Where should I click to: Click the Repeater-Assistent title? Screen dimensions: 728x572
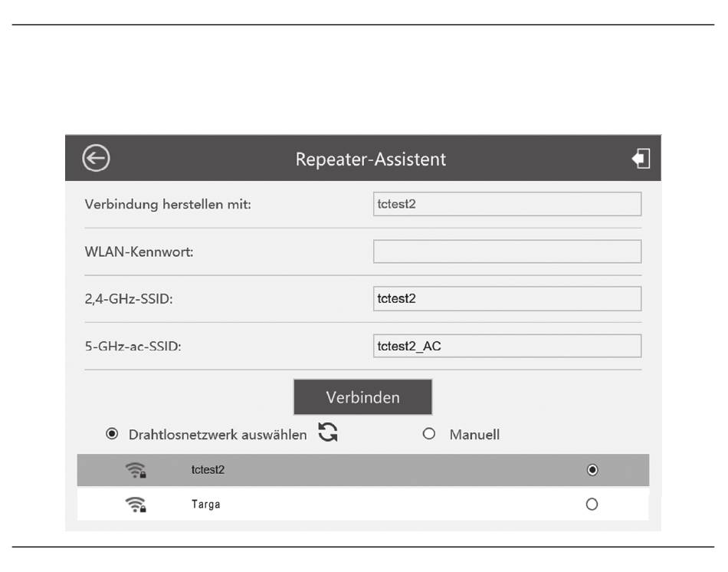coord(370,159)
